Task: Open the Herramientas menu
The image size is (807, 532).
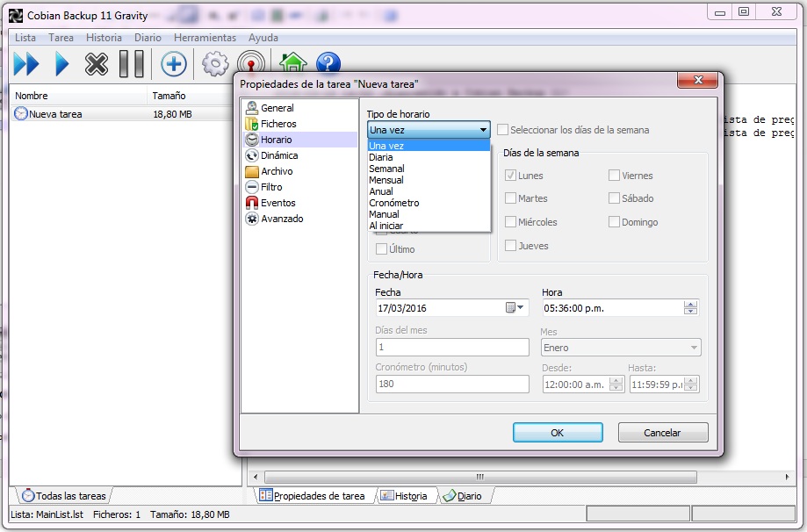Action: coord(205,38)
